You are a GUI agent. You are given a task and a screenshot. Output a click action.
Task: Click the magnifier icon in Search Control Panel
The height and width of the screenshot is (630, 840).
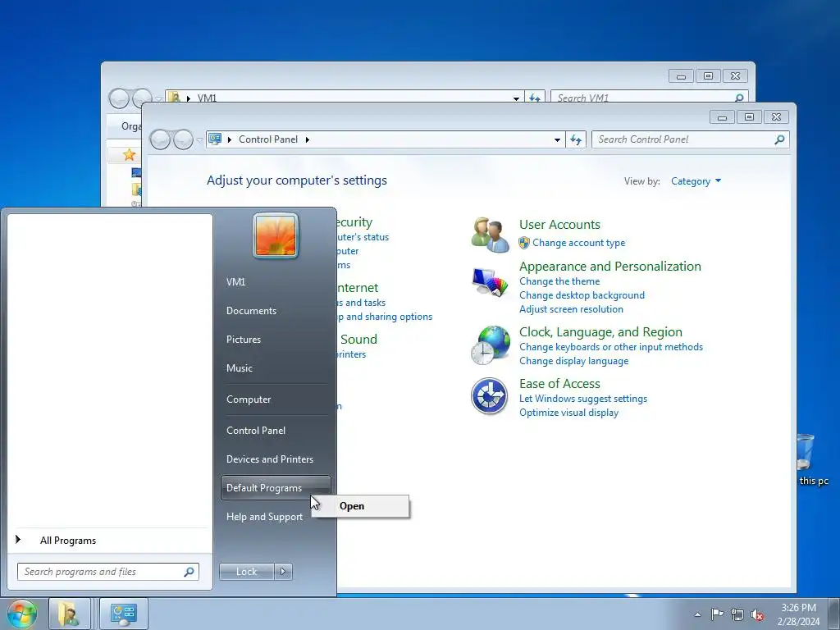[779, 139]
